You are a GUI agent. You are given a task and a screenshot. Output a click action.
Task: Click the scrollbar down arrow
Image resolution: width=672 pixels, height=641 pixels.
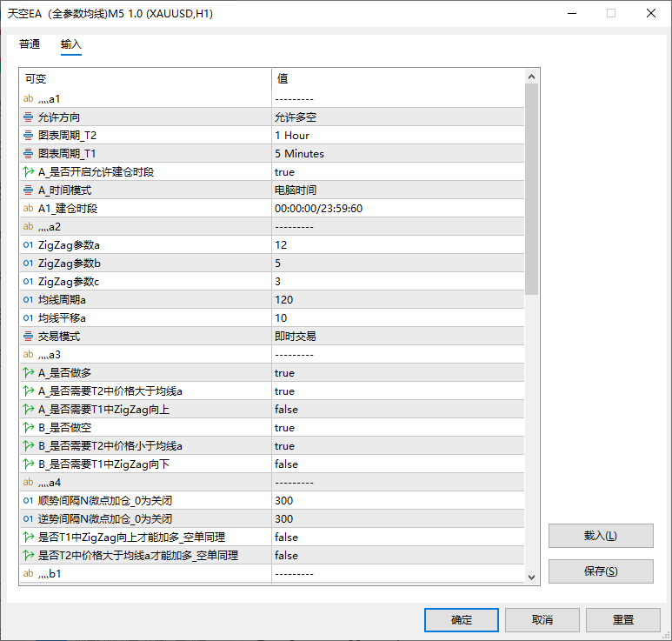point(531,578)
